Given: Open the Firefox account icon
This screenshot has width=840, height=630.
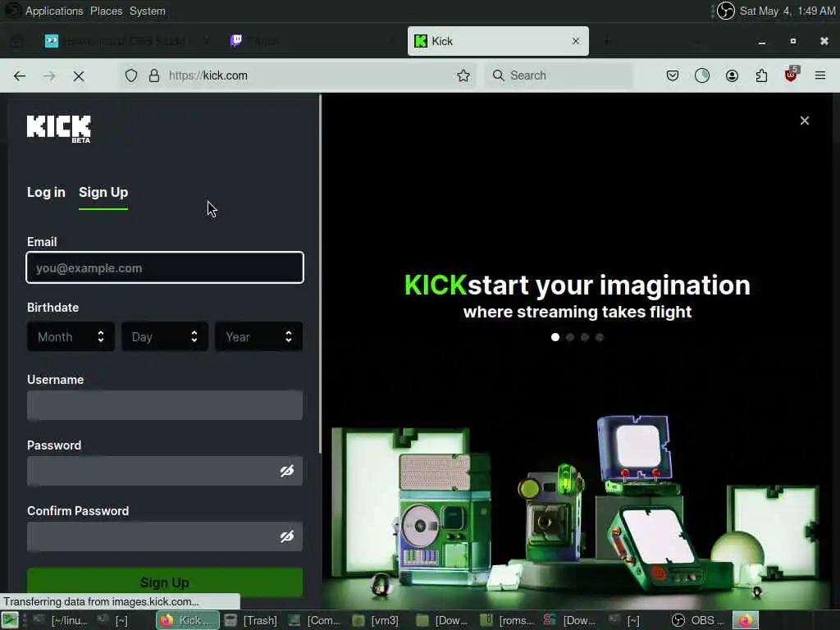Looking at the screenshot, I should point(732,75).
